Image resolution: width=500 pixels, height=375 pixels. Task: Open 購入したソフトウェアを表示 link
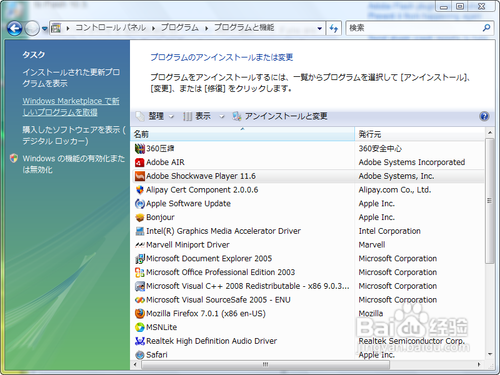pyautogui.click(x=74, y=135)
